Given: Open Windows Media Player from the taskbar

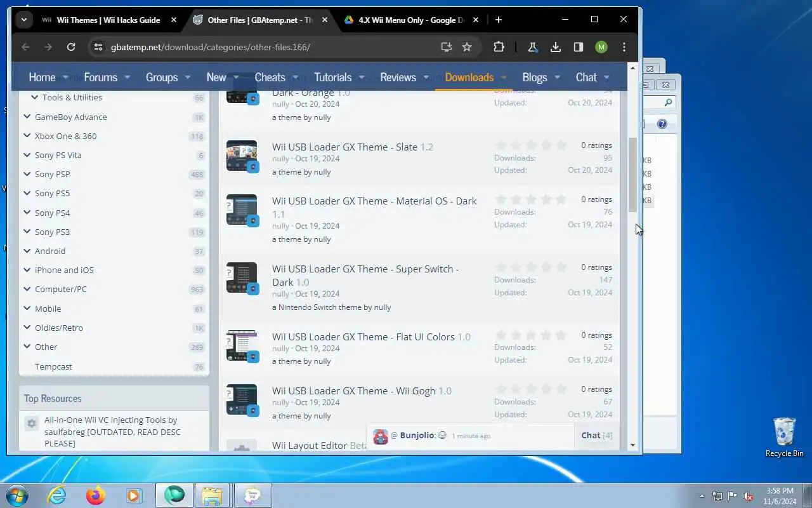Looking at the screenshot, I should [x=134, y=495].
